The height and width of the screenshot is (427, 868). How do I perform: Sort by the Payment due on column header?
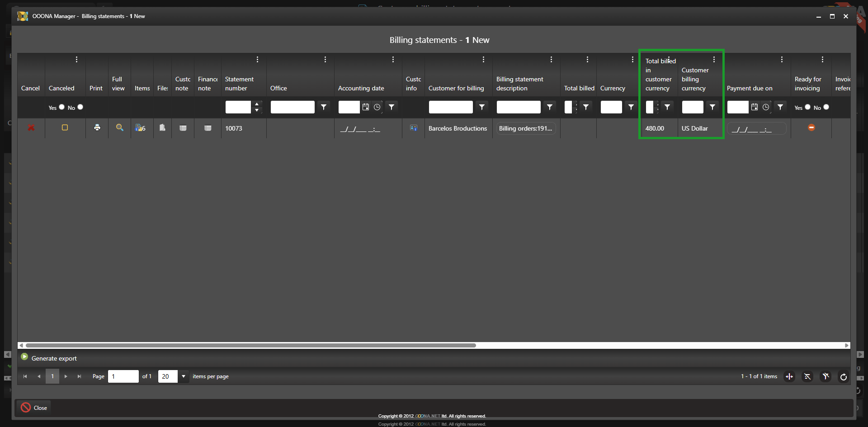749,88
